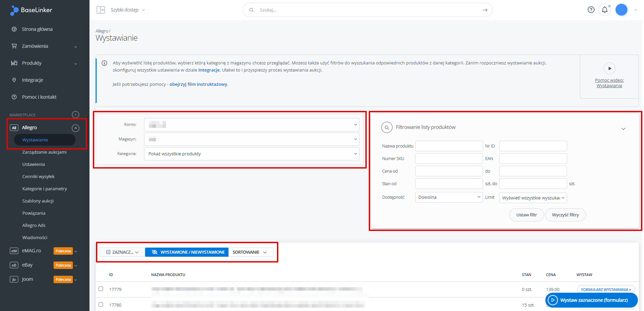Open Allegro Ads

click(34, 225)
